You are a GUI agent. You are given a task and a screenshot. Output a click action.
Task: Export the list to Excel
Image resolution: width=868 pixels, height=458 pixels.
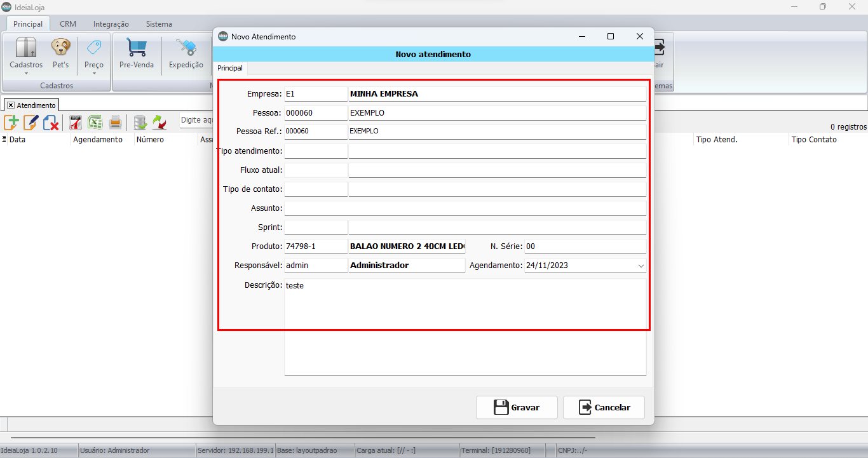[x=95, y=122]
